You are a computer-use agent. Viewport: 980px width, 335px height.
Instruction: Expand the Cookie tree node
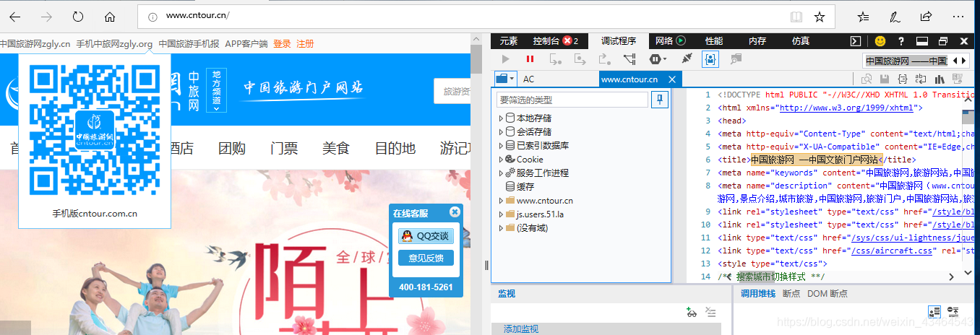tap(501, 160)
